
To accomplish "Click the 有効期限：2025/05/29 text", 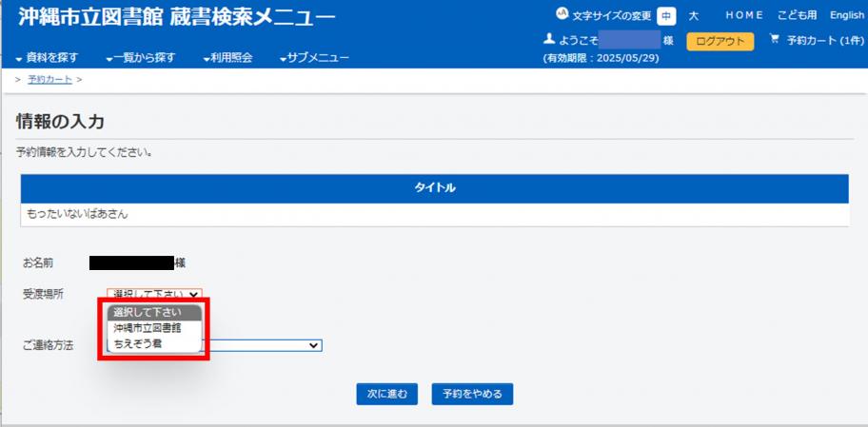I will point(602,58).
